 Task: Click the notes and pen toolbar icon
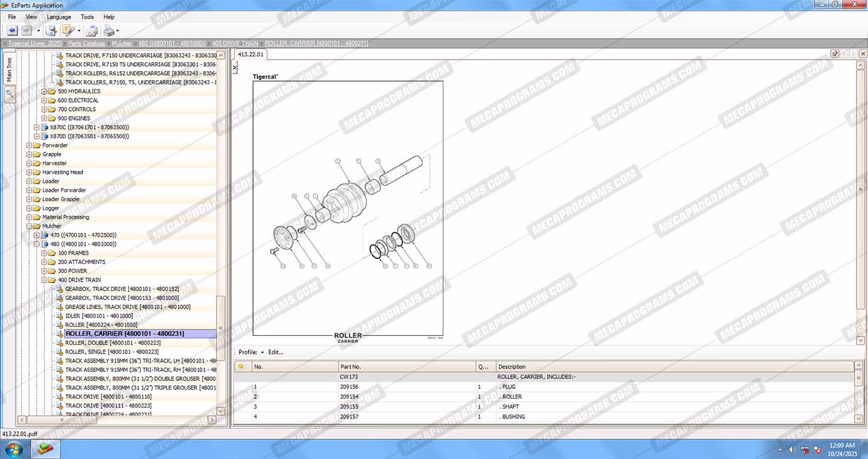(x=67, y=30)
